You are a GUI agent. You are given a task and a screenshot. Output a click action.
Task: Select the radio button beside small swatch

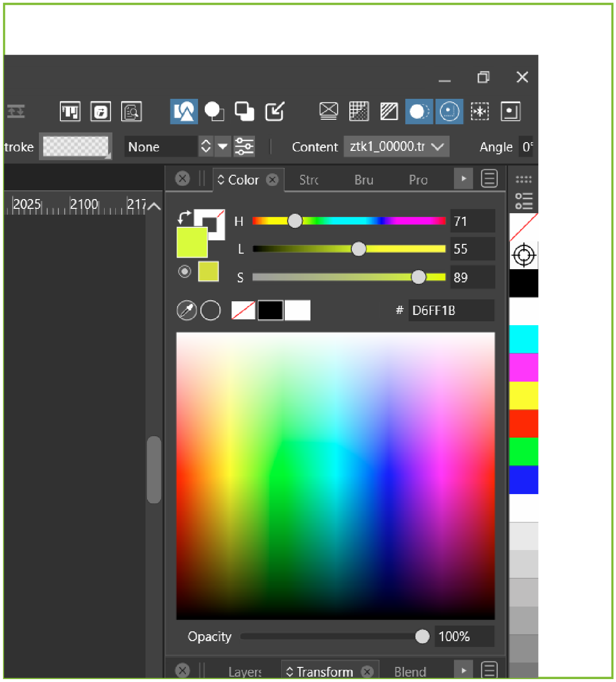[184, 271]
